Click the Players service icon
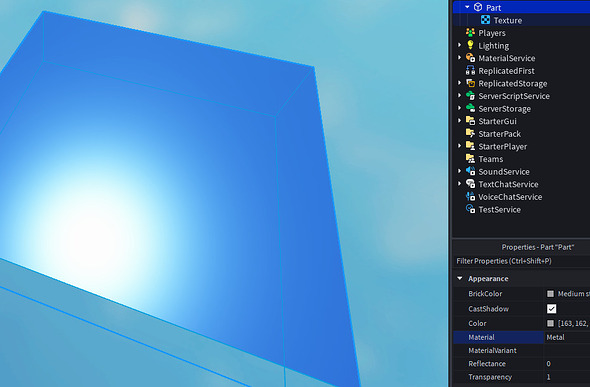 click(470, 33)
